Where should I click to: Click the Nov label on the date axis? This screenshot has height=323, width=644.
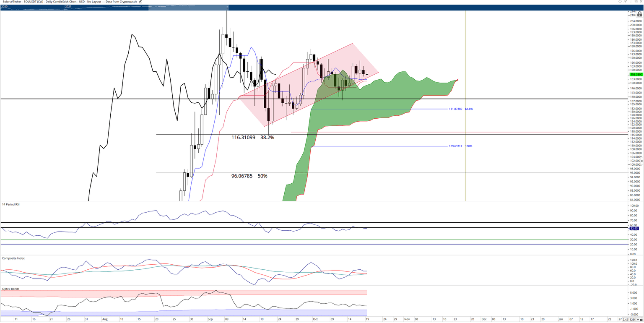tap(407, 319)
